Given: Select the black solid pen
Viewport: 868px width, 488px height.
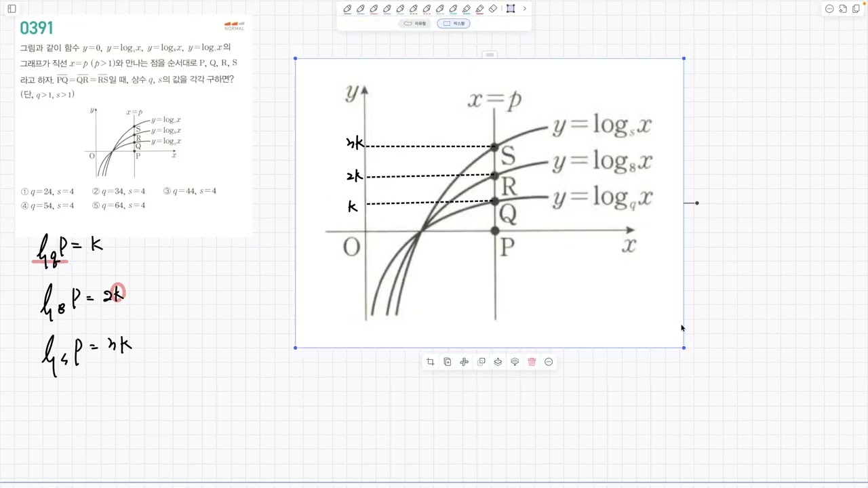Looking at the screenshot, I should (347, 9).
